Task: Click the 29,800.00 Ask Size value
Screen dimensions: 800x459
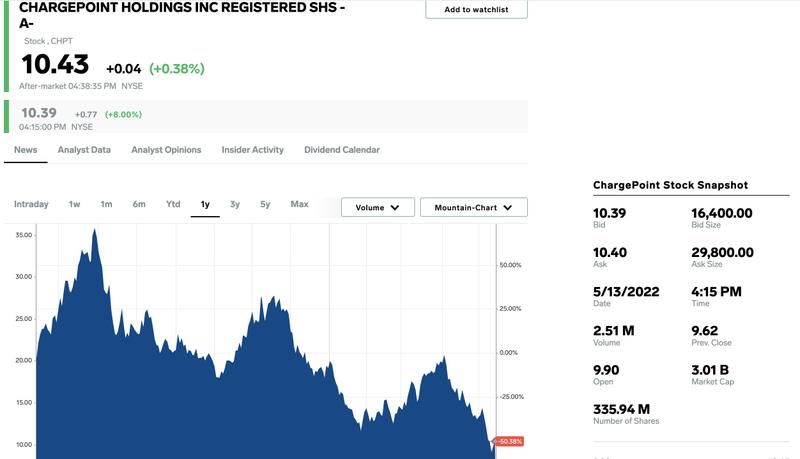Action: 722,252
